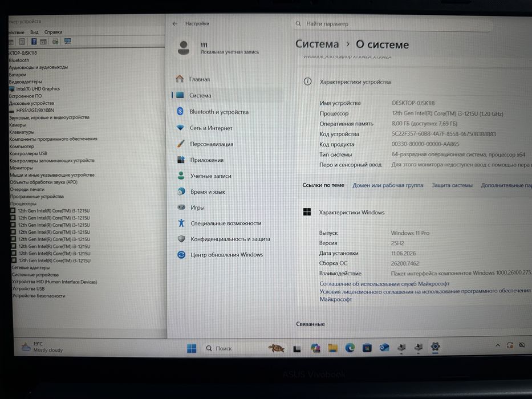Image resolution: width=532 pixels, height=399 pixels.
Task: Open the Справка menu in Device Manager
Action: pos(53,32)
